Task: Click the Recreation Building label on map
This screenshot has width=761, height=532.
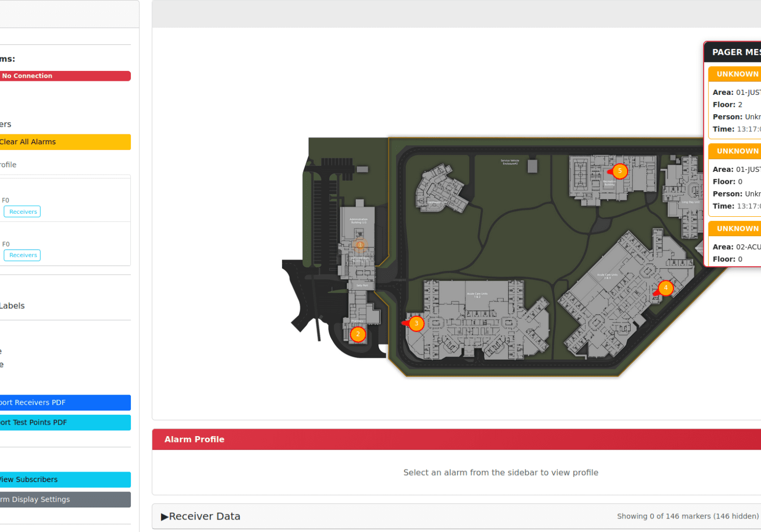Action: (x=609, y=183)
